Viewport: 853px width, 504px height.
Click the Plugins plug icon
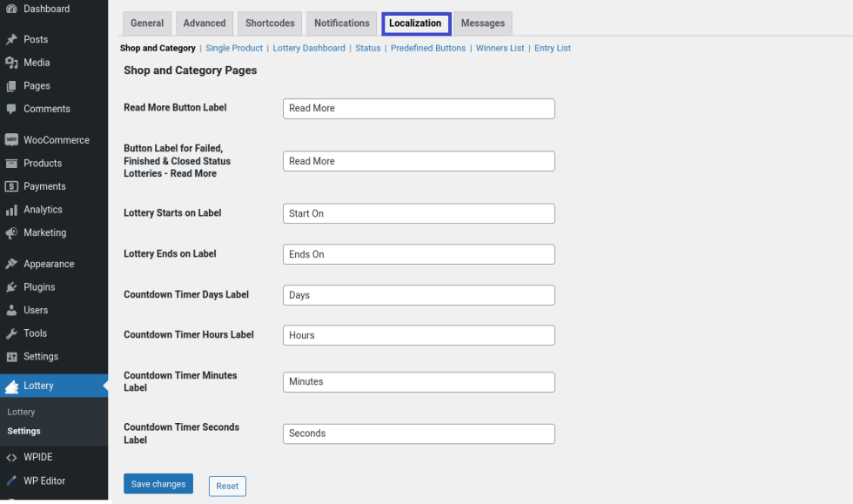[11, 287]
